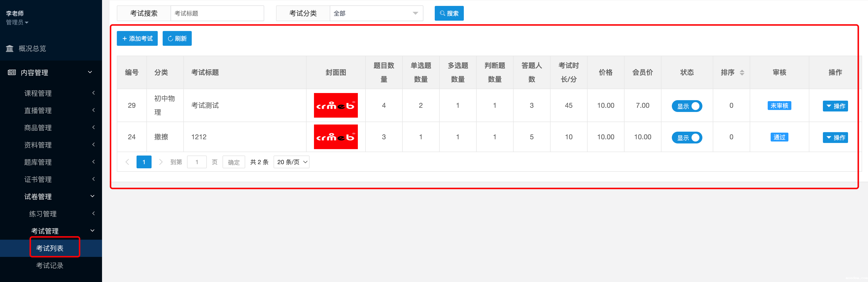868x282 pixels.
Task: Open 操作 dropdown for 考试测试 row
Action: (x=835, y=106)
